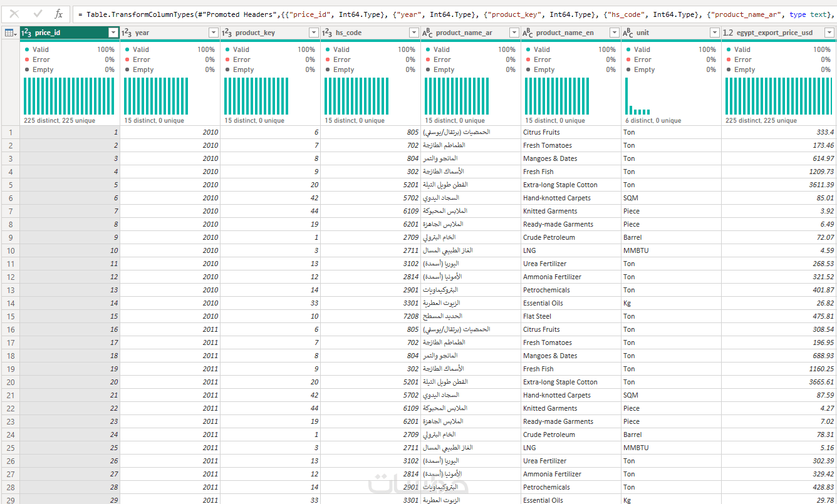Click the fx function icon

(58, 14)
